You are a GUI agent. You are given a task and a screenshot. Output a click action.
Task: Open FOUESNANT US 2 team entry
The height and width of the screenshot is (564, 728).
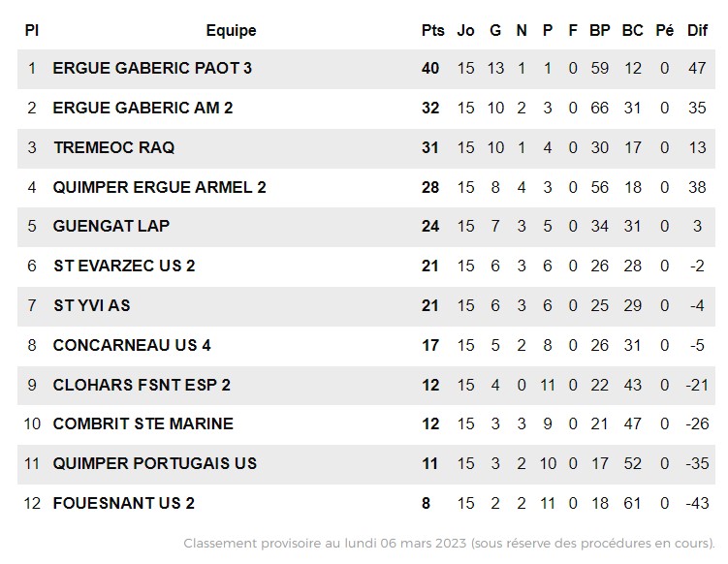pyautogui.click(x=123, y=503)
